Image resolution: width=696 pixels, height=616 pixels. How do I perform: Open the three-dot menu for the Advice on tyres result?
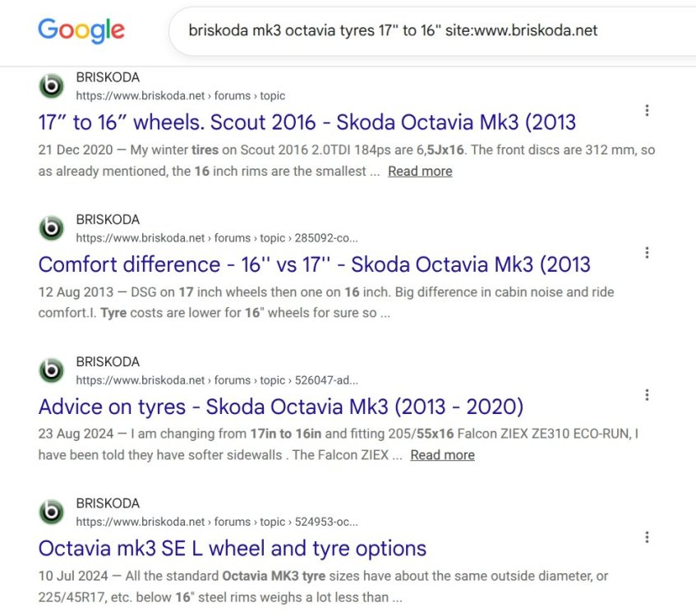647,395
